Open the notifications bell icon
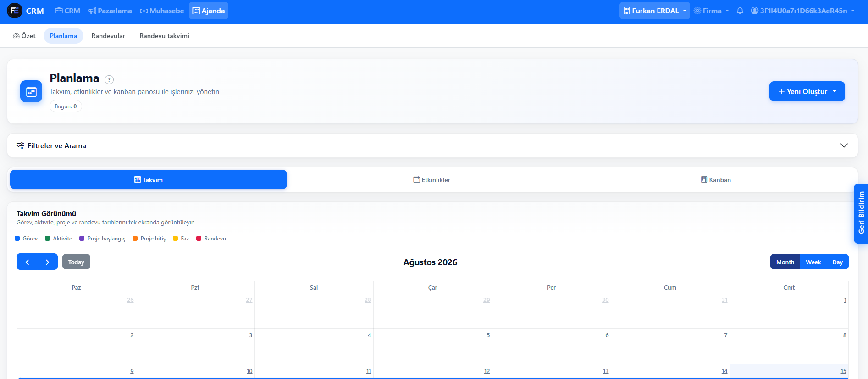This screenshot has width=868, height=379. click(740, 11)
